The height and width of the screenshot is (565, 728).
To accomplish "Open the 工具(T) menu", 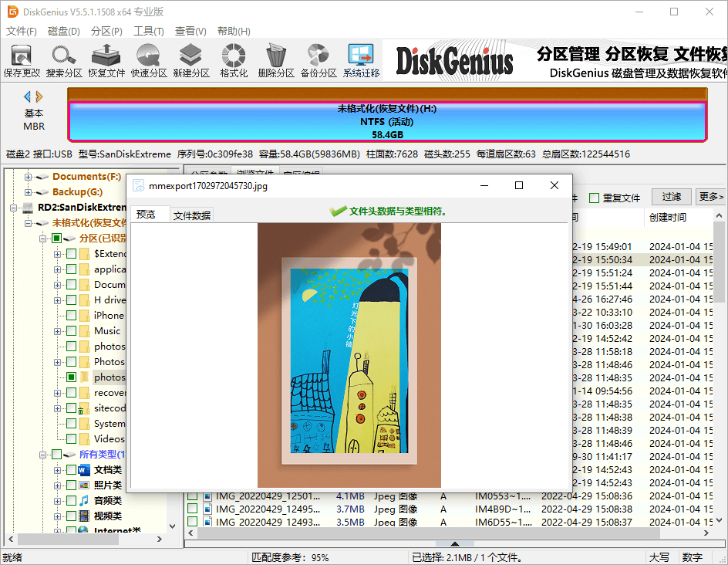I will pyautogui.click(x=149, y=31).
